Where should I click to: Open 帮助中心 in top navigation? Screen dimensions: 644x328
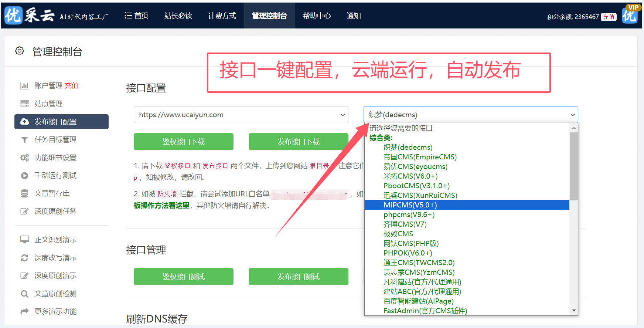[x=317, y=16]
